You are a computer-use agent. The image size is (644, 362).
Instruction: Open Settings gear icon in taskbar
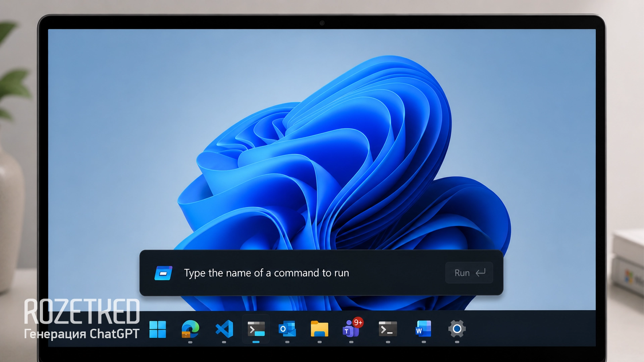tap(457, 329)
